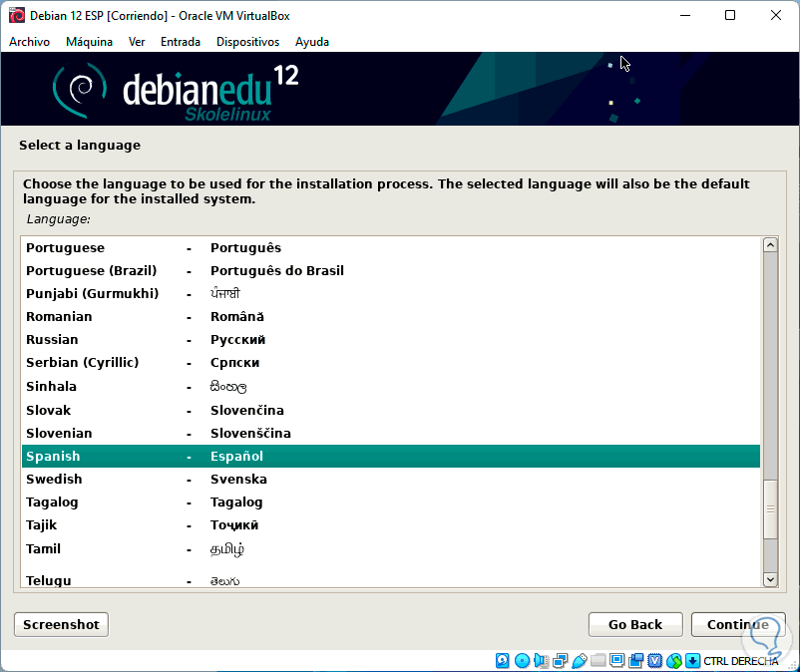800x672 pixels.
Task: Click the network adapter status icon
Action: 561,661
